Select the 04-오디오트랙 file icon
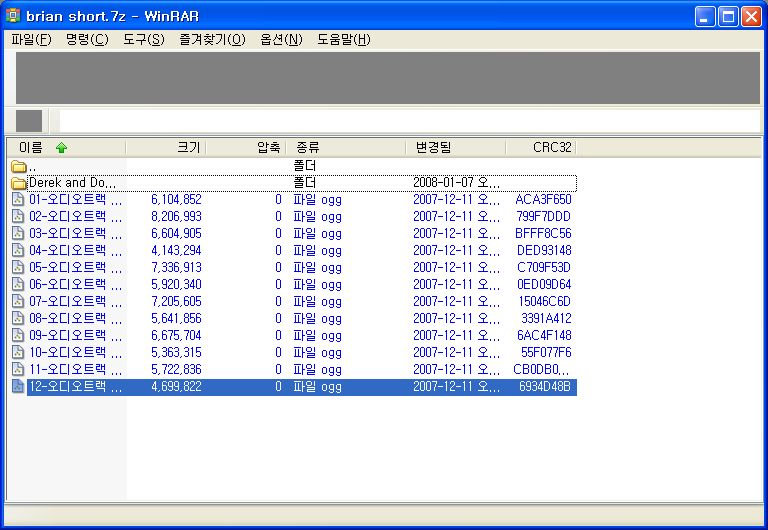Image resolution: width=768 pixels, height=530 pixels. 18,250
